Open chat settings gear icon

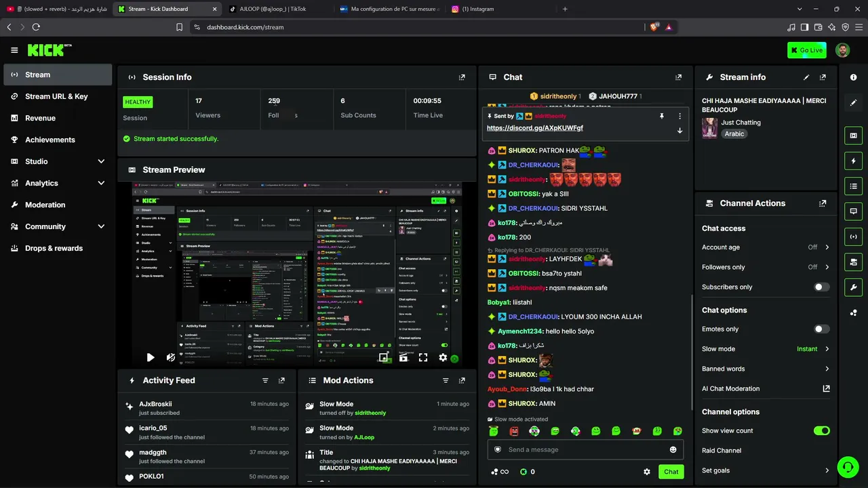(x=647, y=472)
